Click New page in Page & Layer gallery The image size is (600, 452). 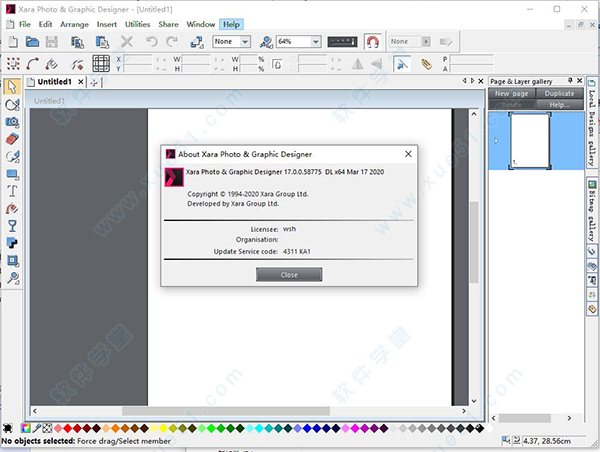pyautogui.click(x=511, y=93)
